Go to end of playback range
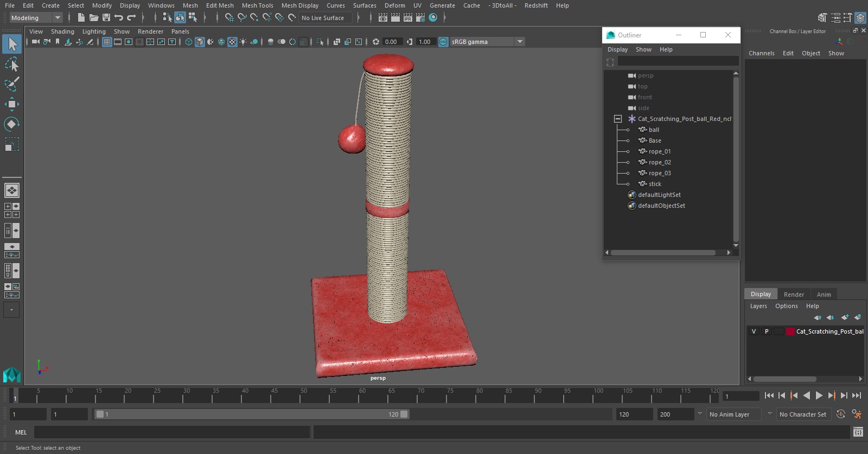The height and width of the screenshot is (454, 868). 857,395
